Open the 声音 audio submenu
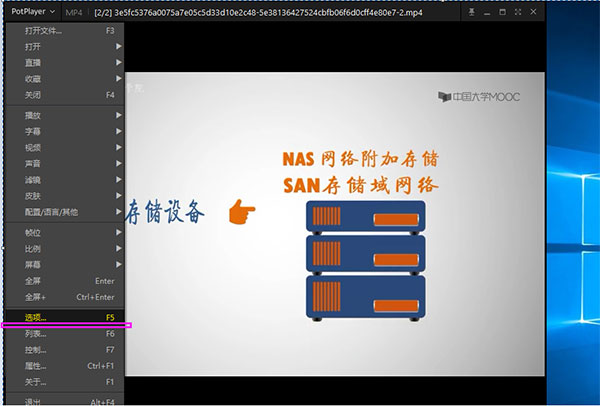This screenshot has width=600, height=406. pyautogui.click(x=33, y=163)
